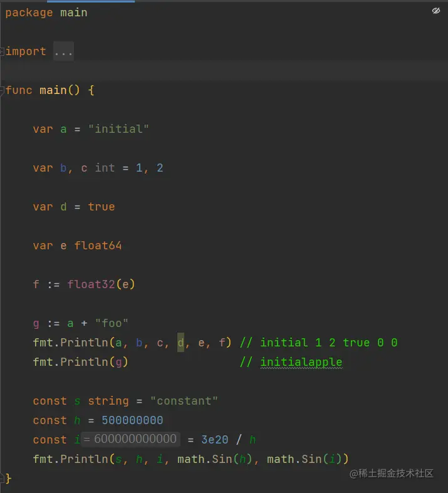Collapse the func main fold marker

coord(2,91)
